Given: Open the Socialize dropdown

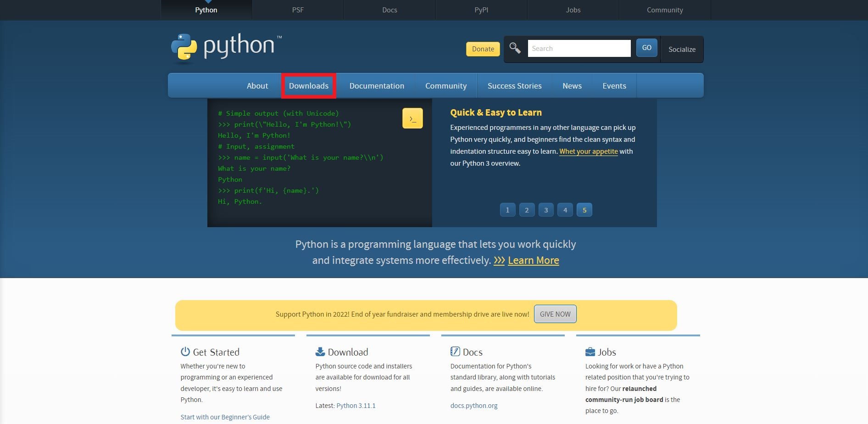Looking at the screenshot, I should tap(682, 49).
